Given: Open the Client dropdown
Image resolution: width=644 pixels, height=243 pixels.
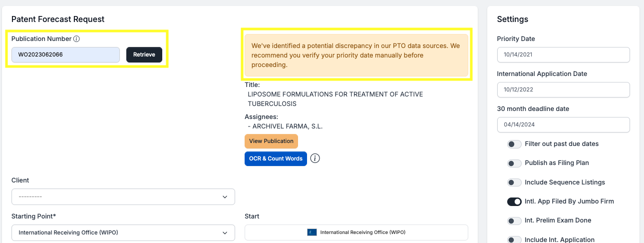Looking at the screenshot, I should [x=123, y=197].
